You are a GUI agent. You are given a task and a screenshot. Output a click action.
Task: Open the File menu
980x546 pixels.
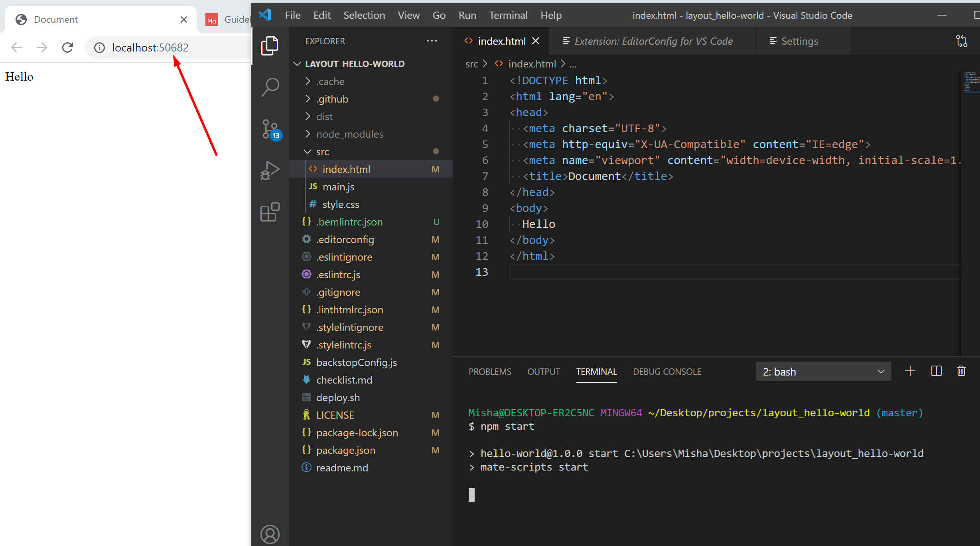pos(293,15)
